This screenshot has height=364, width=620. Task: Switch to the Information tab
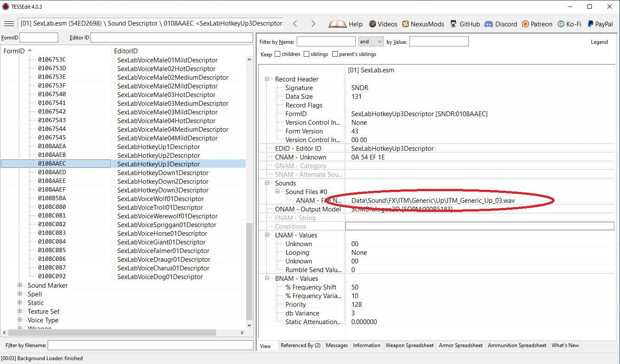coord(367,345)
